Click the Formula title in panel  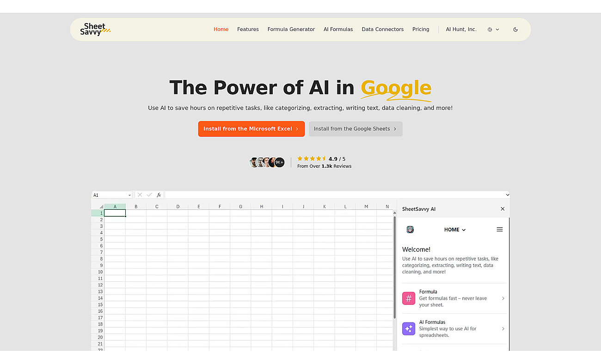(428, 292)
